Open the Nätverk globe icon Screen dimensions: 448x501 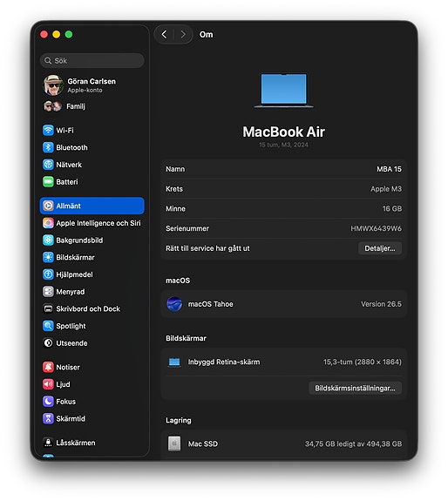tap(48, 165)
